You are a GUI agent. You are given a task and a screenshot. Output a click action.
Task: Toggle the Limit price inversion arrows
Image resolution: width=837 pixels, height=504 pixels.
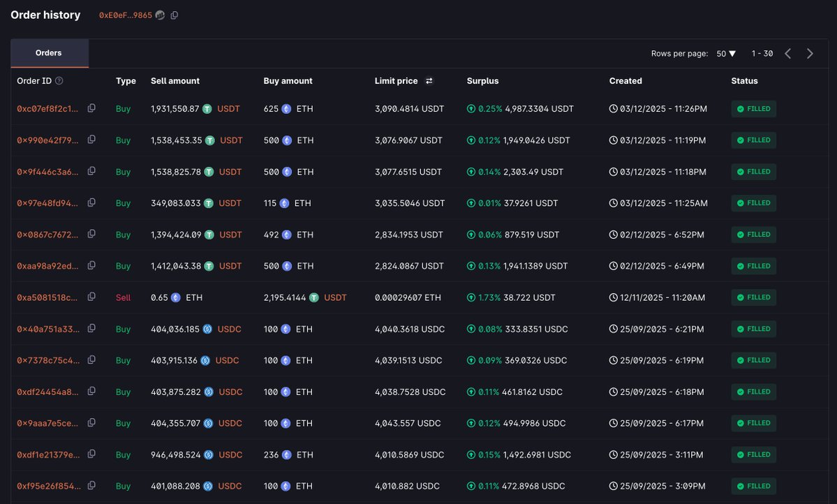429,81
